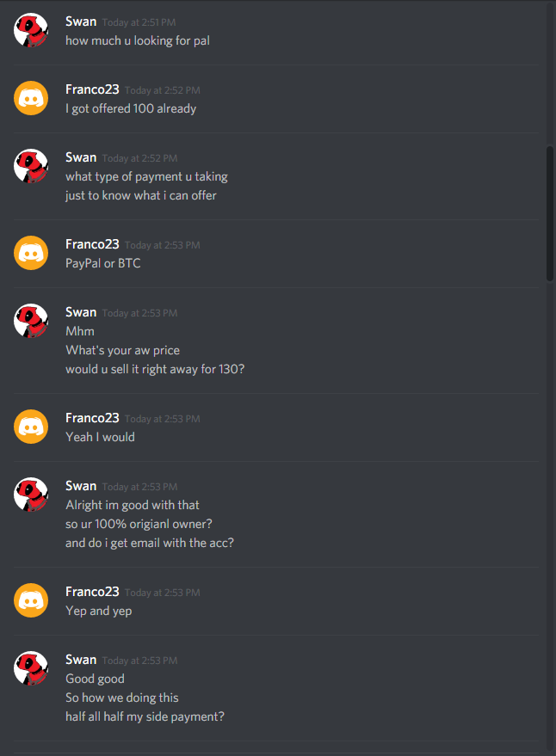Image resolution: width=556 pixels, height=756 pixels.
Task: Click the message 'just to know what i can offer'
Action: [x=141, y=196]
